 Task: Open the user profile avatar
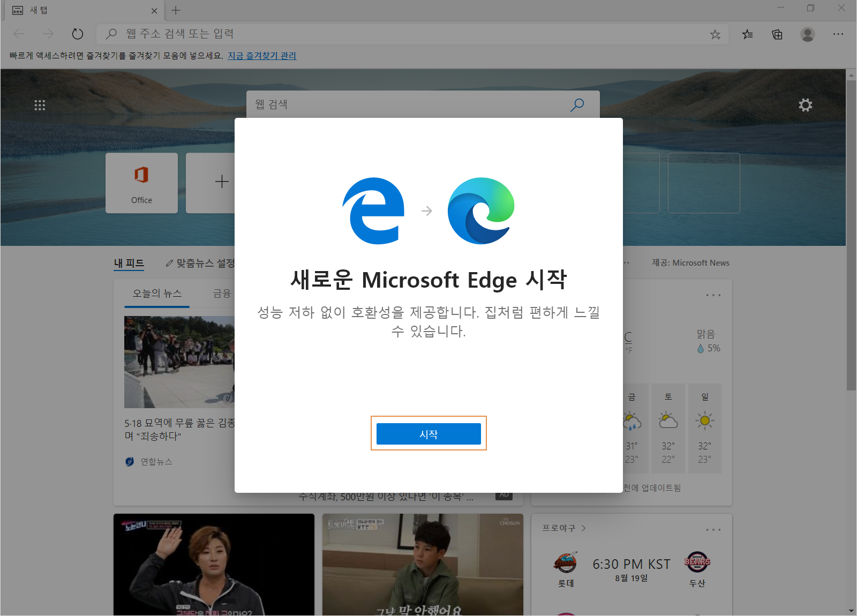(x=808, y=34)
